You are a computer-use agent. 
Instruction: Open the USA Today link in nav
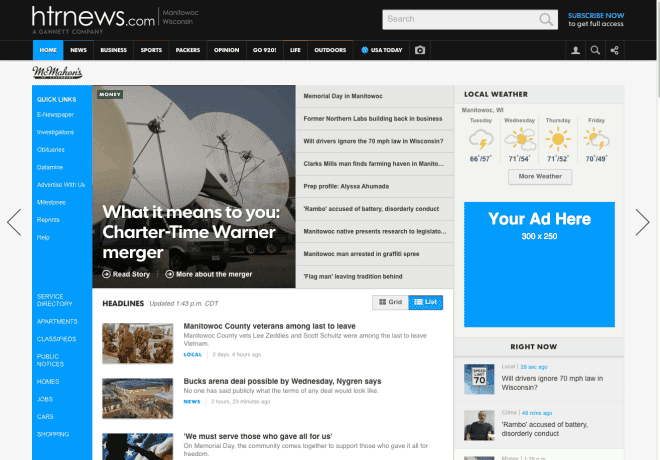(381, 50)
